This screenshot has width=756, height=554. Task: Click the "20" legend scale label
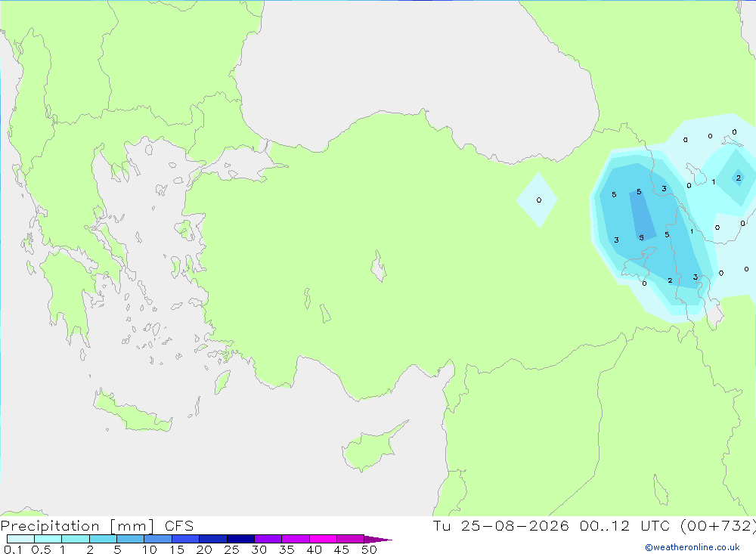click(x=204, y=549)
